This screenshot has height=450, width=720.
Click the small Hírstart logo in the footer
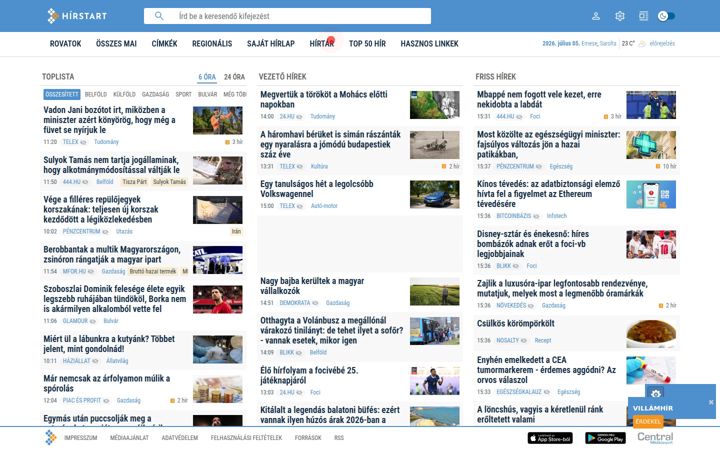click(x=51, y=438)
